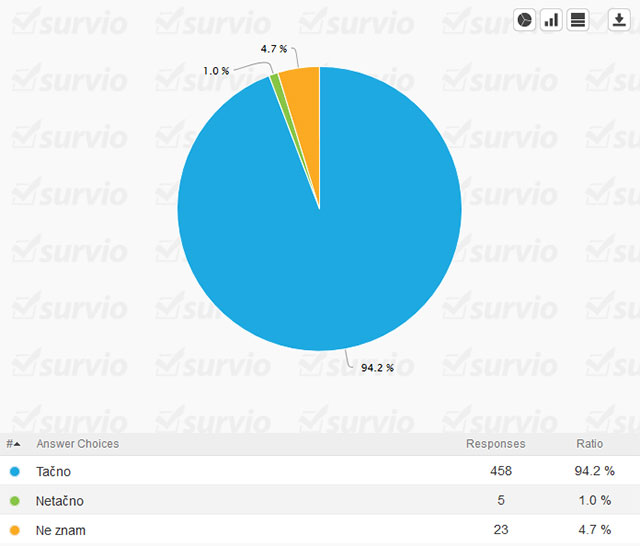Select the horizontal rows chart icon
Viewport: 640px width, 546px height.
(x=577, y=20)
